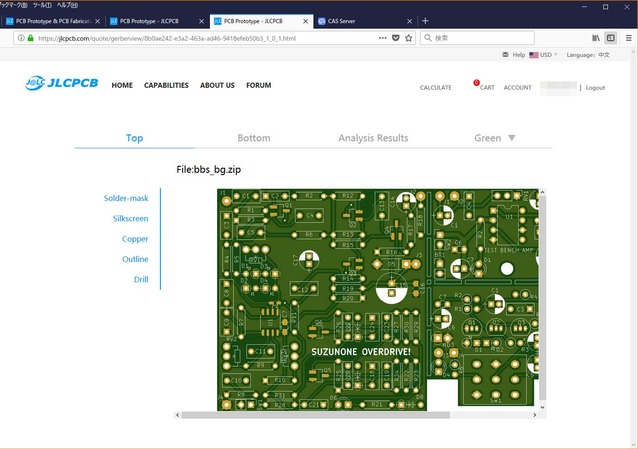Viewport: 638px width, 449px height.
Task: Click left arrow of horizontal viewer scrollbar
Action: tap(177, 415)
